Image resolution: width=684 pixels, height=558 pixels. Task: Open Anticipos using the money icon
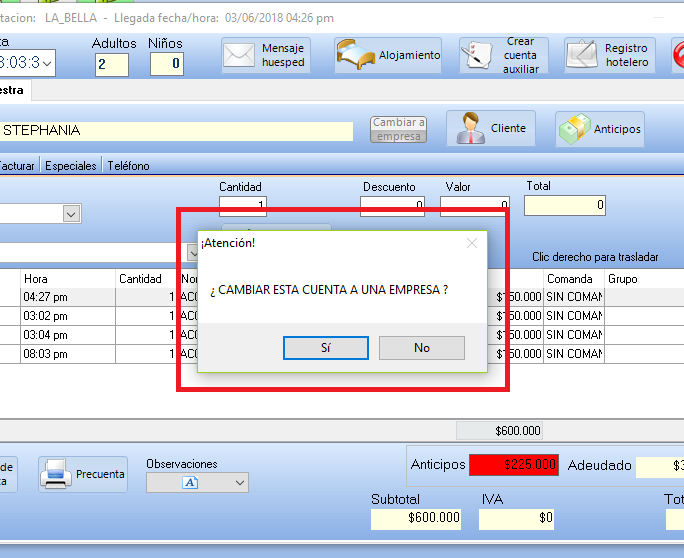[574, 129]
